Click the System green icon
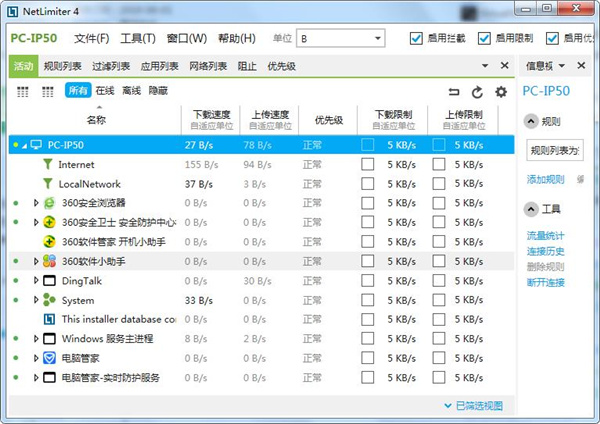This screenshot has width=600, height=424. point(49,300)
